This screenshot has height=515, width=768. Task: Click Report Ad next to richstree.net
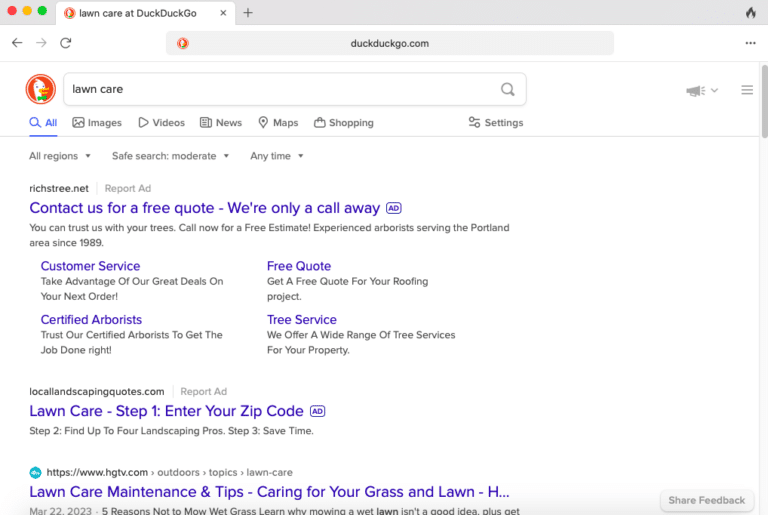(128, 188)
